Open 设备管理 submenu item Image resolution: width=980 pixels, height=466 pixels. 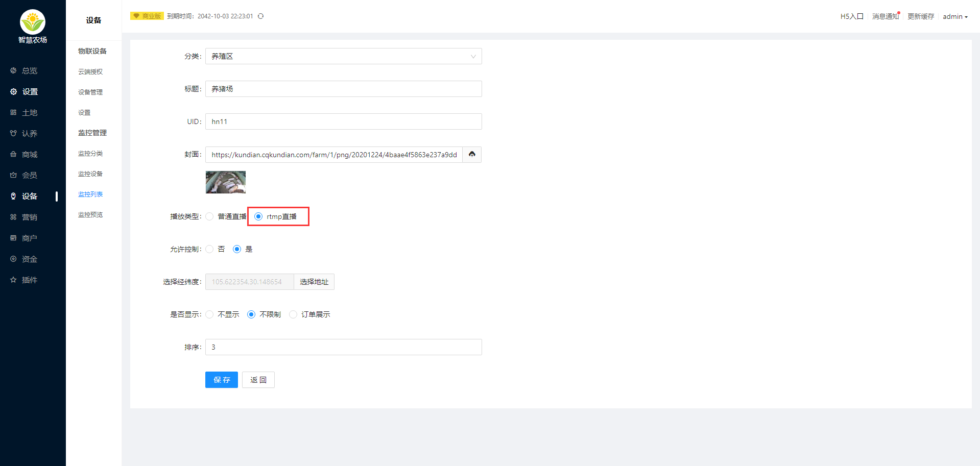click(90, 92)
